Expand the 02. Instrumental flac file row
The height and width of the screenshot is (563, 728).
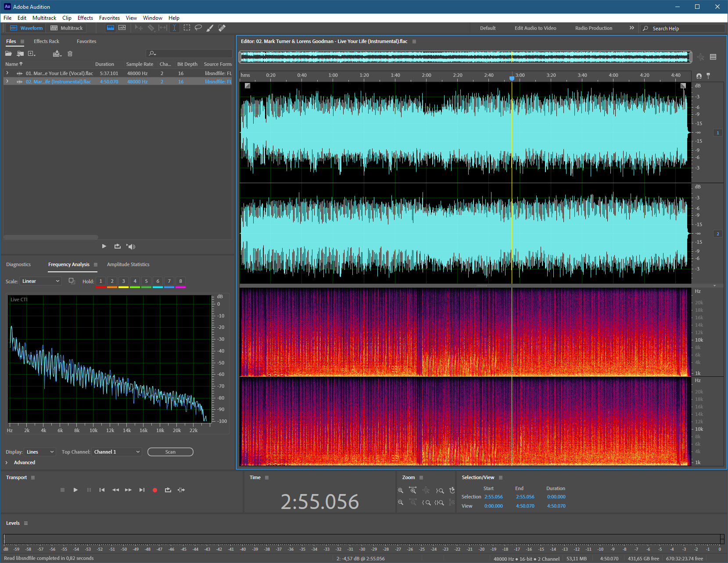point(7,81)
